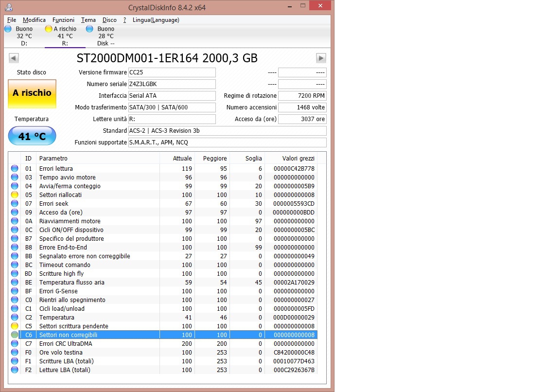Click status orb of Avvia/ferma conteggio row
The width and height of the screenshot is (546, 392).
coord(15,186)
